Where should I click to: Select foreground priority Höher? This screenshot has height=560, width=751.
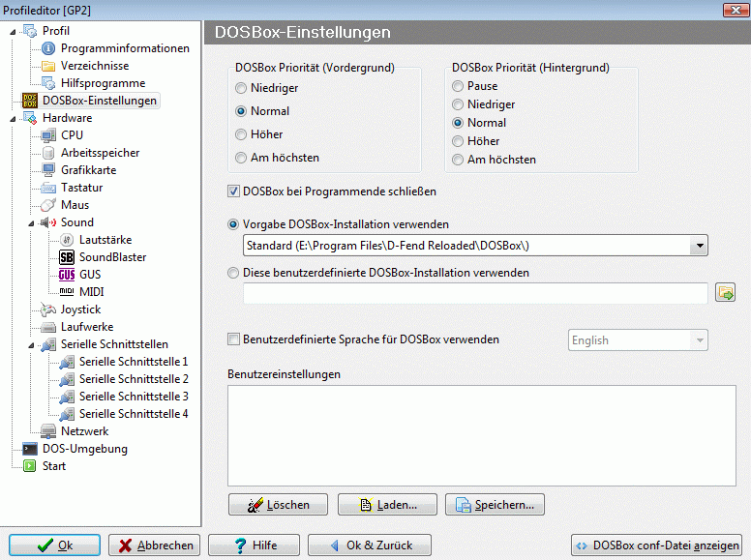point(241,134)
